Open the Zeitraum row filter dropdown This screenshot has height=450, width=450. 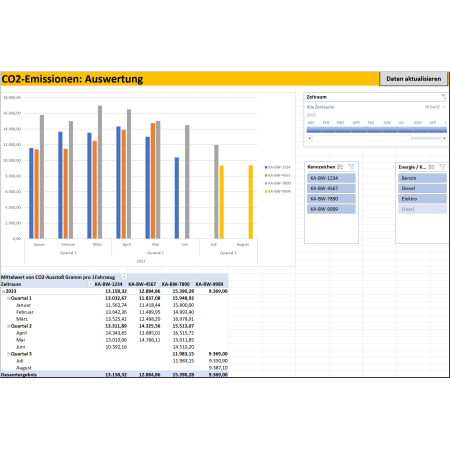(90, 284)
